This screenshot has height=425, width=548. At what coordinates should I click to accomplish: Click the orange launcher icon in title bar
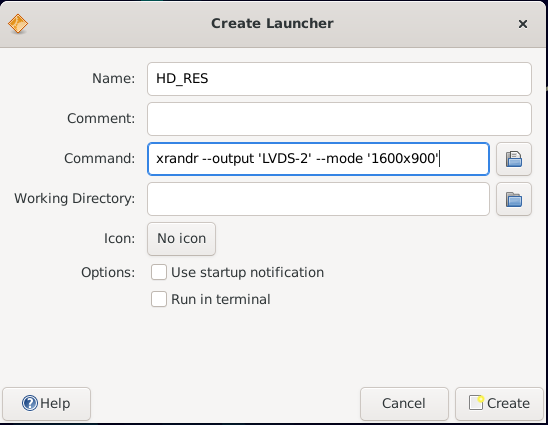pos(18,24)
